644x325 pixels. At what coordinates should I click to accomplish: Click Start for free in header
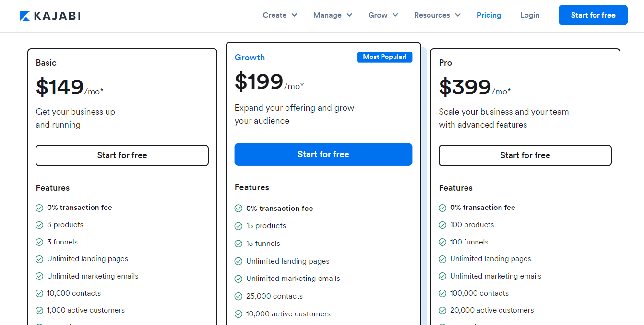click(x=593, y=15)
